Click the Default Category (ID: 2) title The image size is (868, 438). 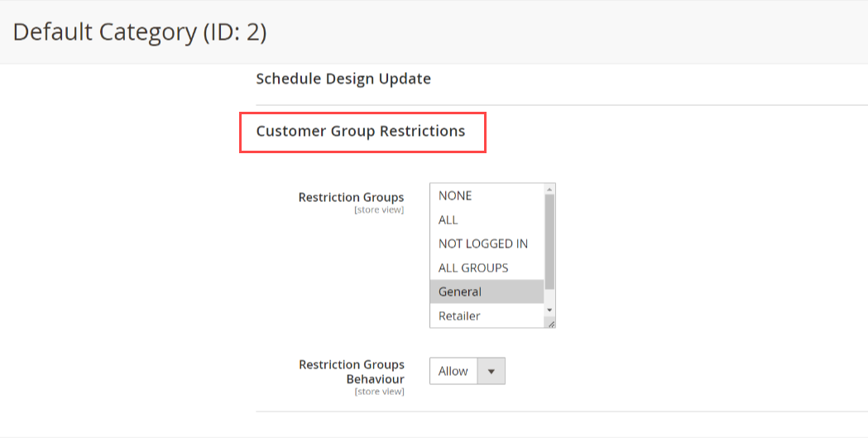[x=140, y=32]
